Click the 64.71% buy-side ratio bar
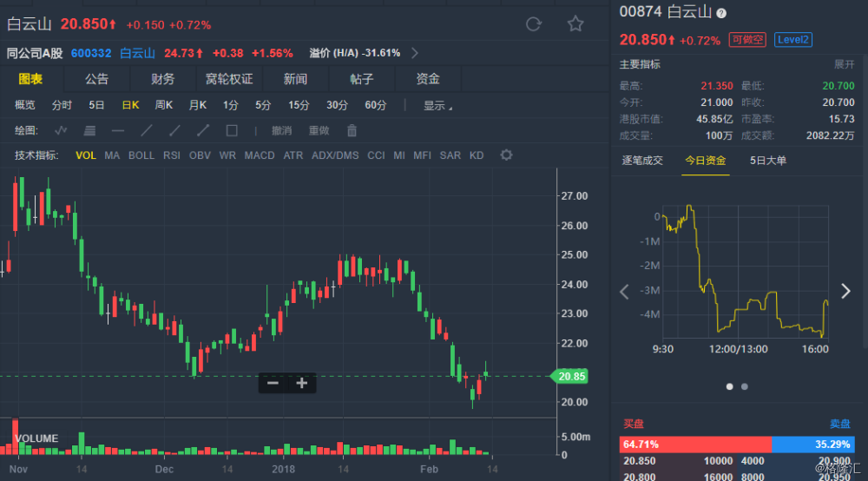The width and height of the screenshot is (868, 481). pyautogui.click(x=695, y=445)
